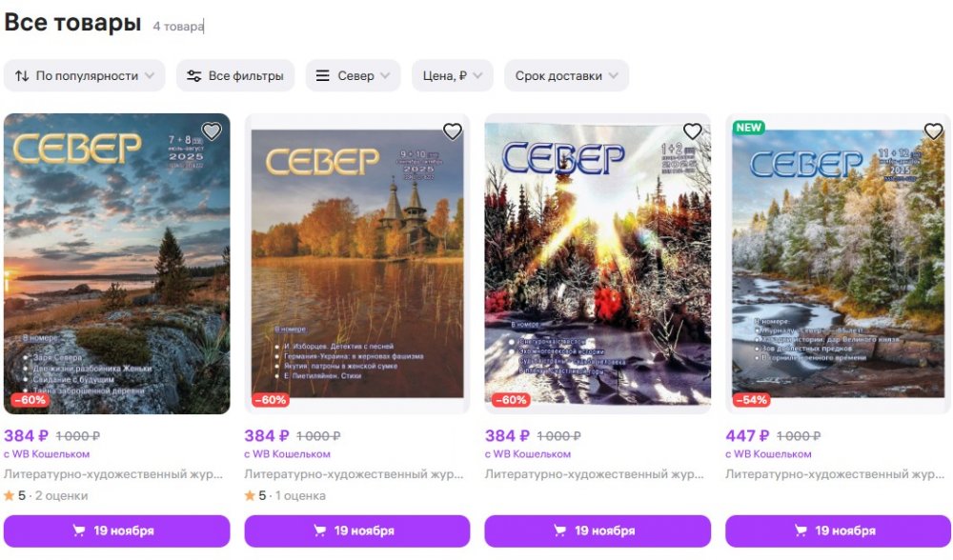Open the 'Срок доставки' delivery filter
The height and width of the screenshot is (560, 953).
point(566,76)
